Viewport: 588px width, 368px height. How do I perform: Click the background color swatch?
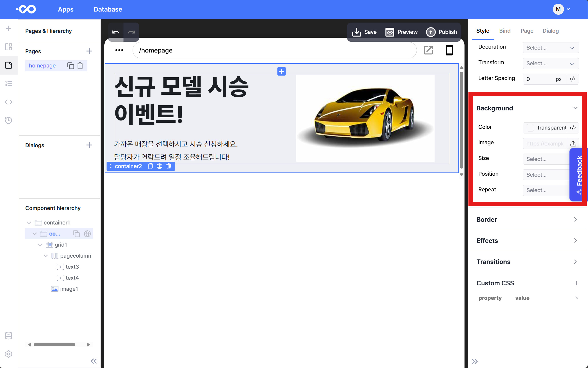point(530,128)
